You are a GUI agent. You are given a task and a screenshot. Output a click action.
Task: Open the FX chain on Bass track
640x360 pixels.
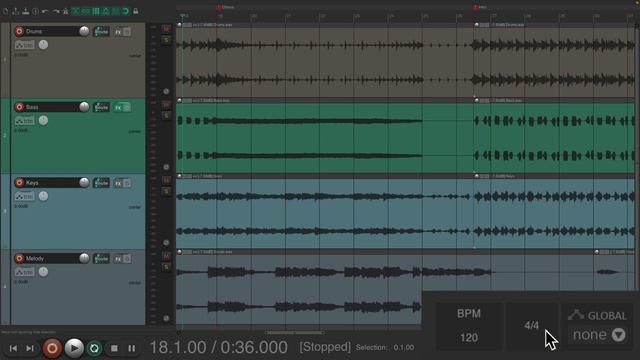(x=118, y=108)
